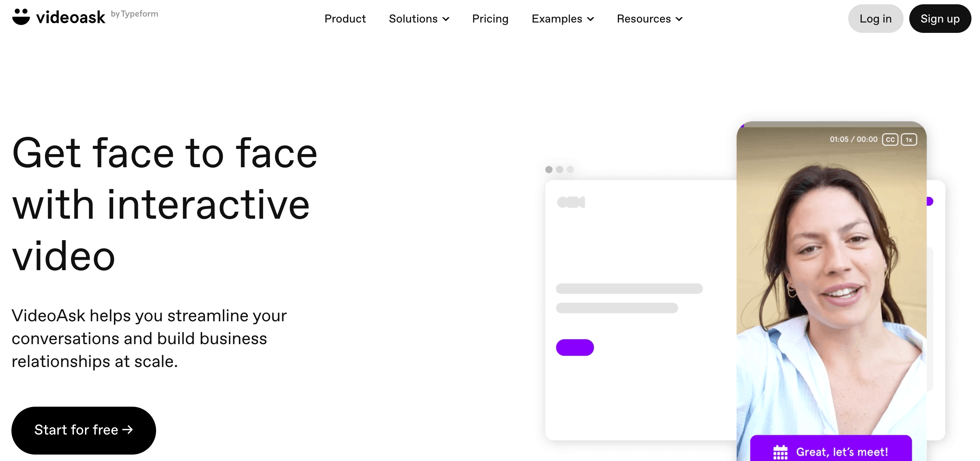Viewport: 980px width, 461px height.
Task: Click the arrow in Start for free
Action: pyautogui.click(x=128, y=430)
